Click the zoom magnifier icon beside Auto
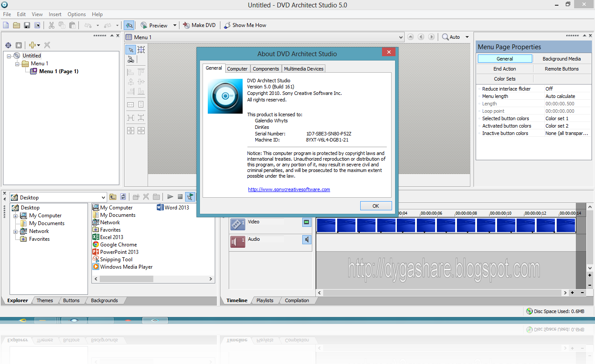Image resolution: width=595 pixels, height=364 pixels. tap(445, 37)
